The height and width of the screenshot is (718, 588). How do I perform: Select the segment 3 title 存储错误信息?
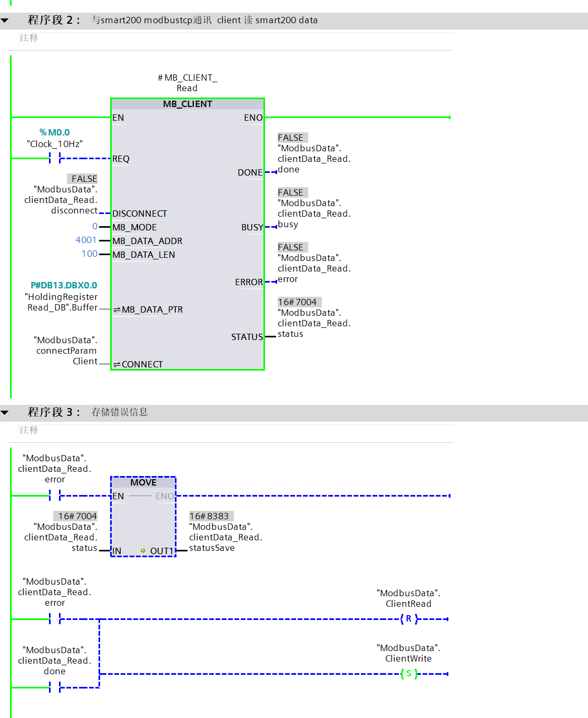coord(120,412)
